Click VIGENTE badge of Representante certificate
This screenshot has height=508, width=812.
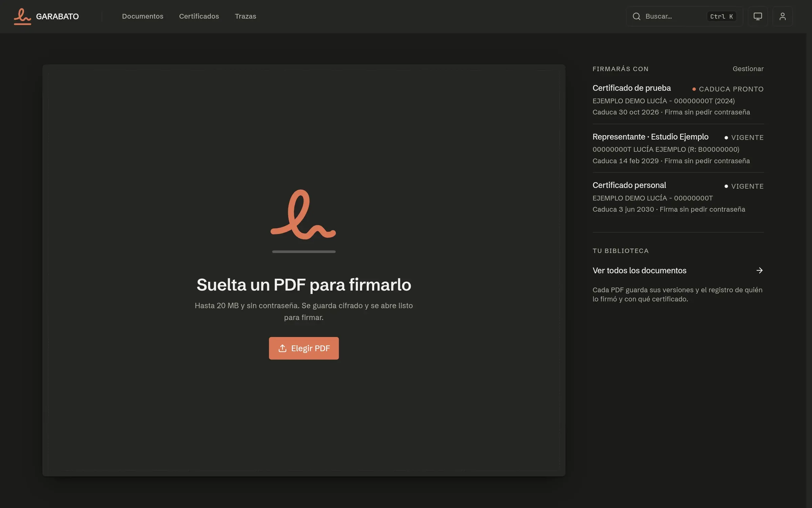point(744,137)
